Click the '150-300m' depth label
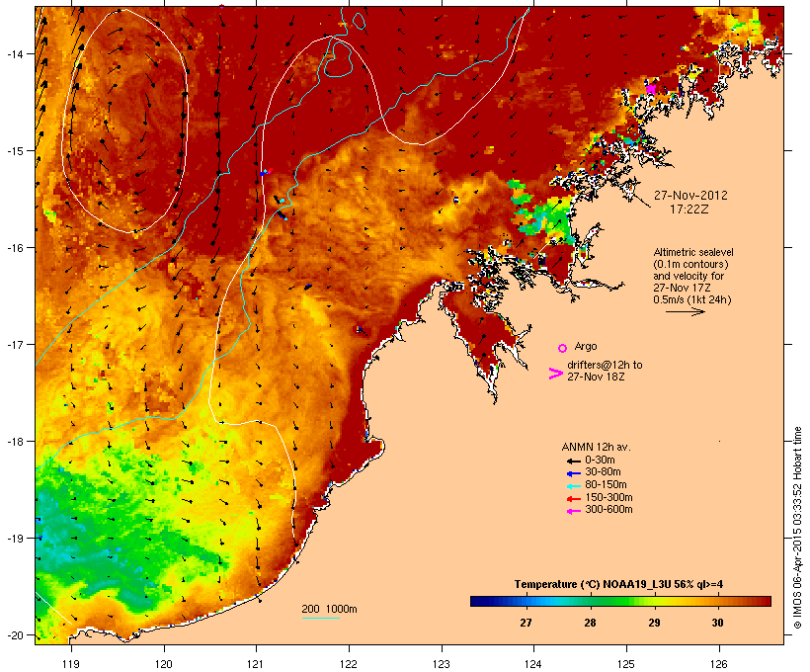The image size is (810, 672). point(608,497)
